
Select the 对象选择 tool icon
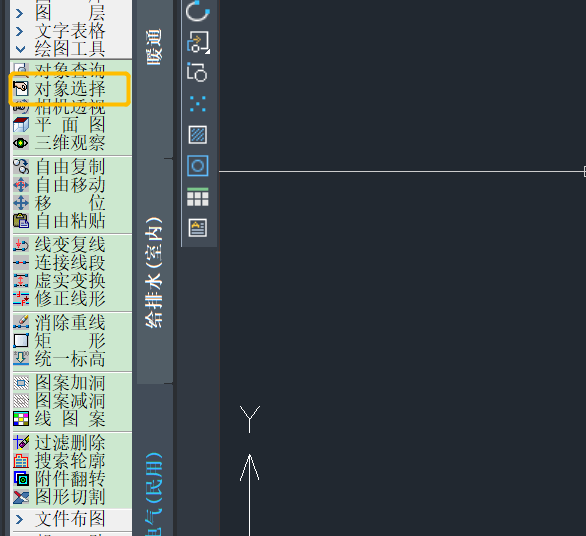(21, 89)
